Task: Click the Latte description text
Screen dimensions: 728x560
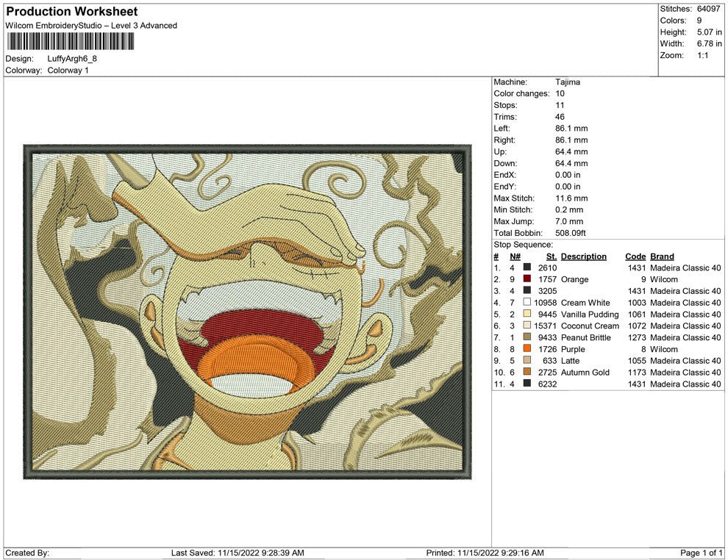Action: pos(570,361)
